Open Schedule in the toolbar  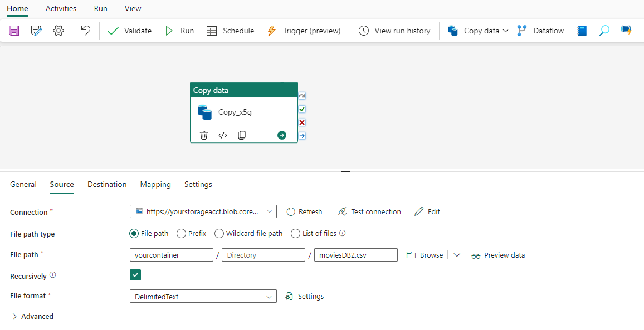coord(230,31)
